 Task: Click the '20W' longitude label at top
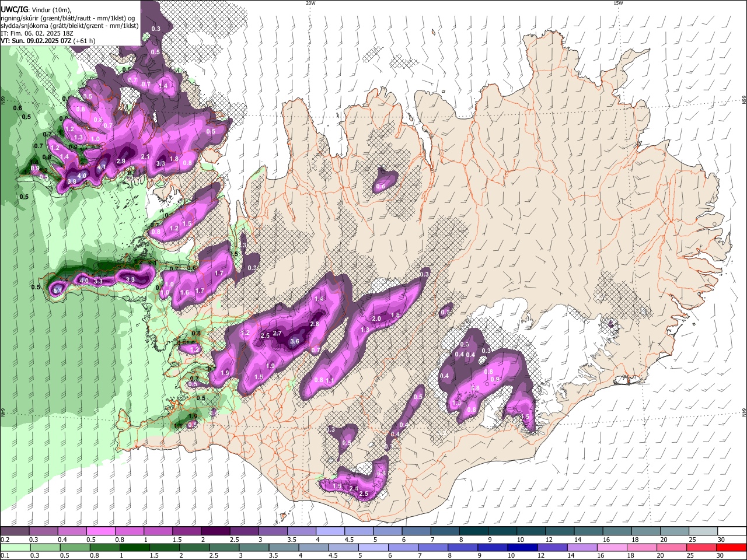click(310, 3)
